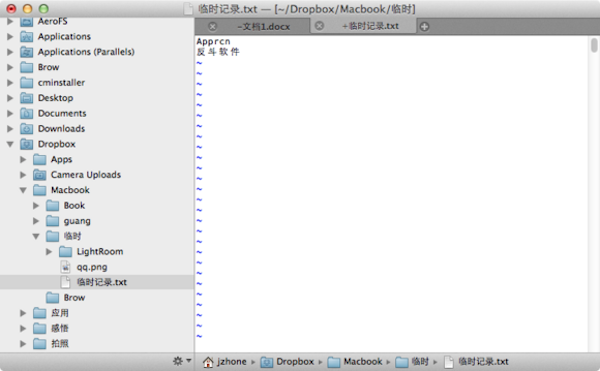Viewport: 600px width, 371px height.
Task: Click the Applications (Parallels) folder icon
Action: pyautogui.click(x=26, y=52)
